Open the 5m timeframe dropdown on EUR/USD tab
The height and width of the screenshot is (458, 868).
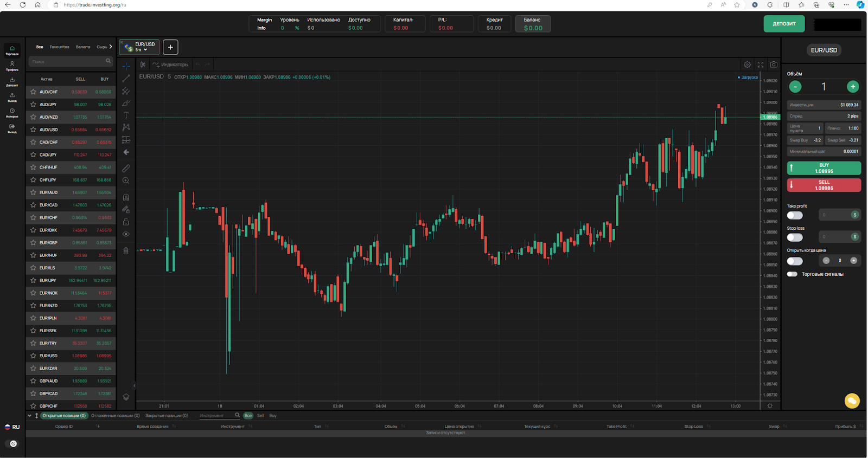(142, 50)
